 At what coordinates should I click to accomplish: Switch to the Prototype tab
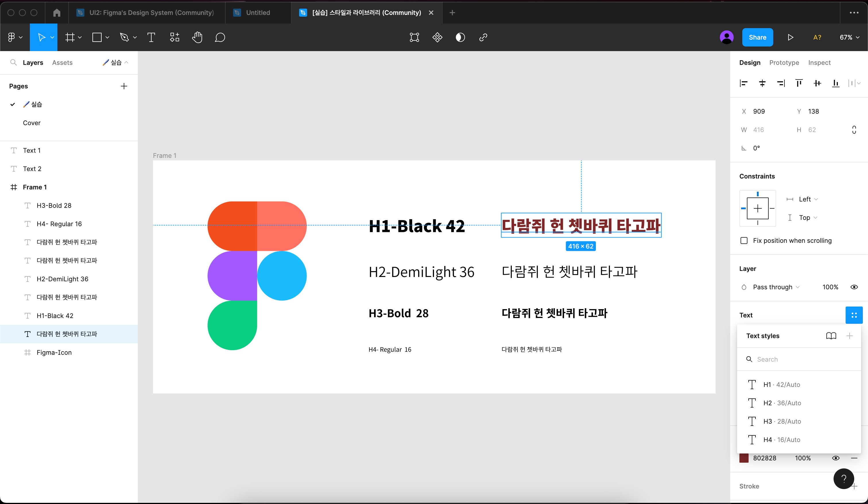click(784, 62)
